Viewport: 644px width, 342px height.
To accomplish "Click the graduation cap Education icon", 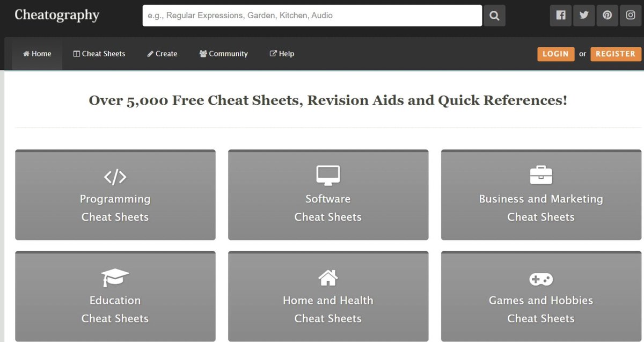I will (x=115, y=278).
